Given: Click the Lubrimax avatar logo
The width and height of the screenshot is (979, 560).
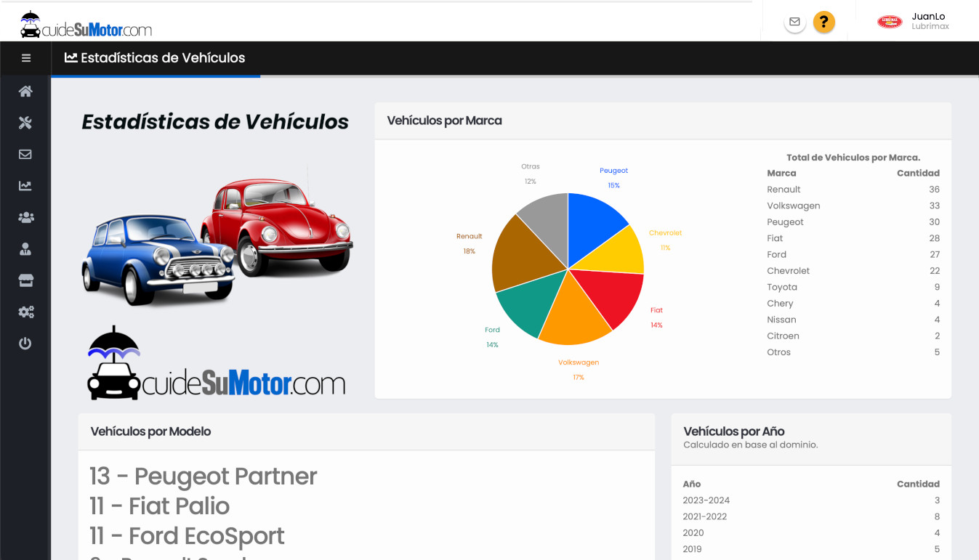Looking at the screenshot, I should 890,22.
